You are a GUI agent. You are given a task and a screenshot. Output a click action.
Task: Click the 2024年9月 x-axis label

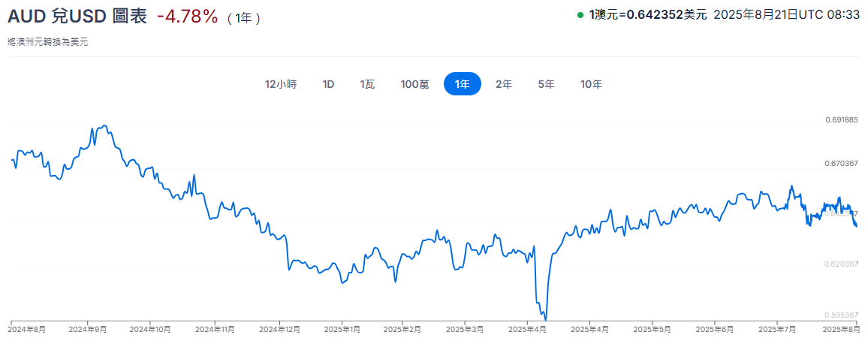pos(86,329)
